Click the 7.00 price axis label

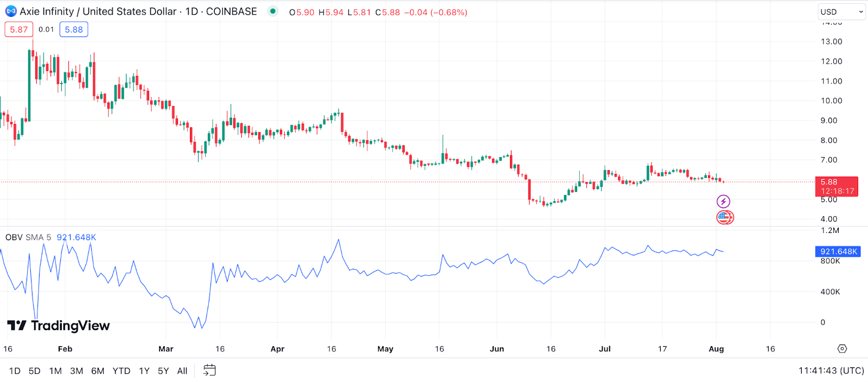(829, 160)
